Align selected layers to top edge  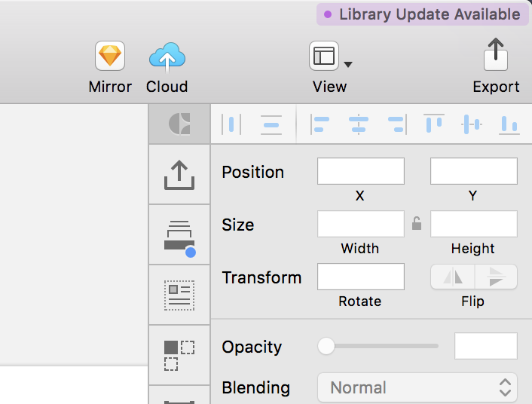(x=434, y=124)
